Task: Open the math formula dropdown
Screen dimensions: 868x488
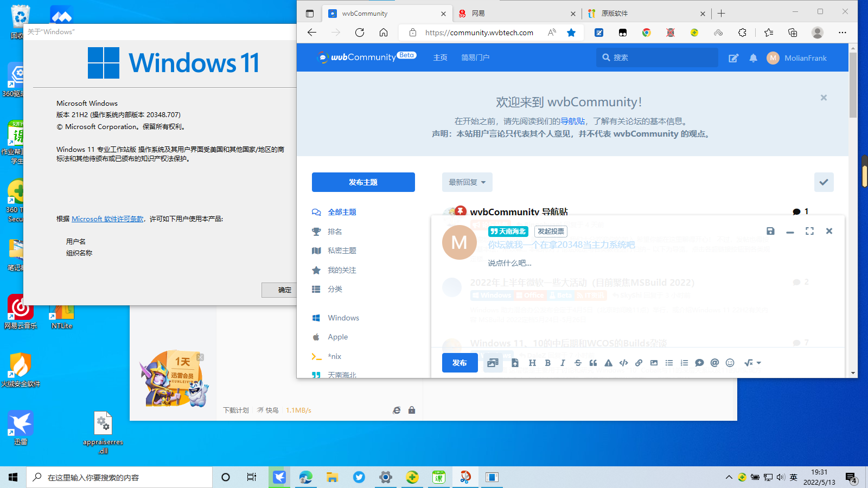Action: click(752, 363)
